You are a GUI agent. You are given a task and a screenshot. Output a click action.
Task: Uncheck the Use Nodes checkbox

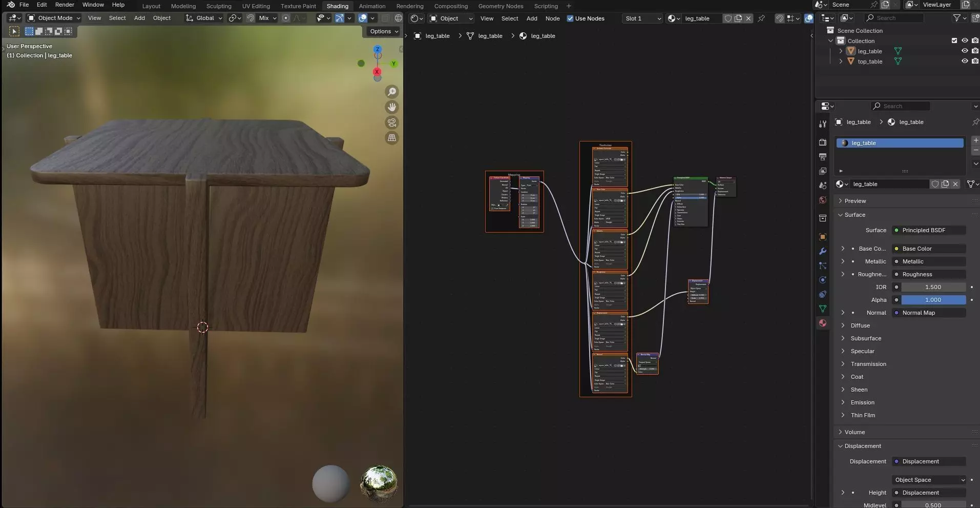click(x=570, y=18)
